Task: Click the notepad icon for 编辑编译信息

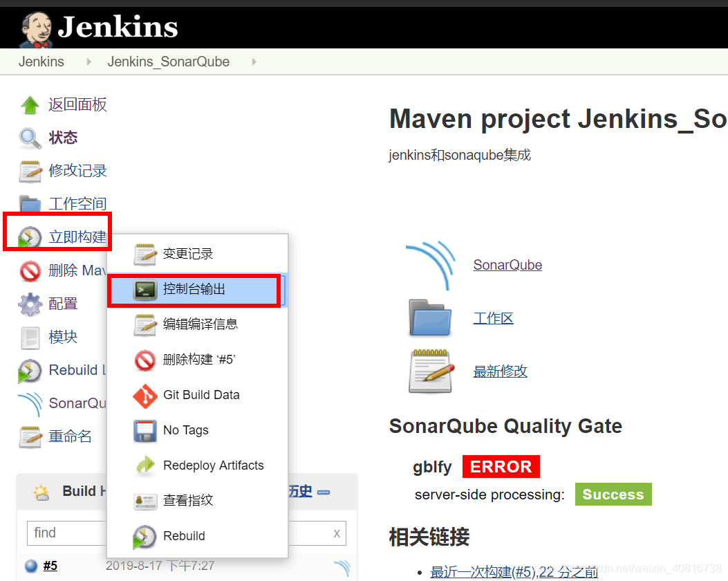Action: tap(145, 324)
